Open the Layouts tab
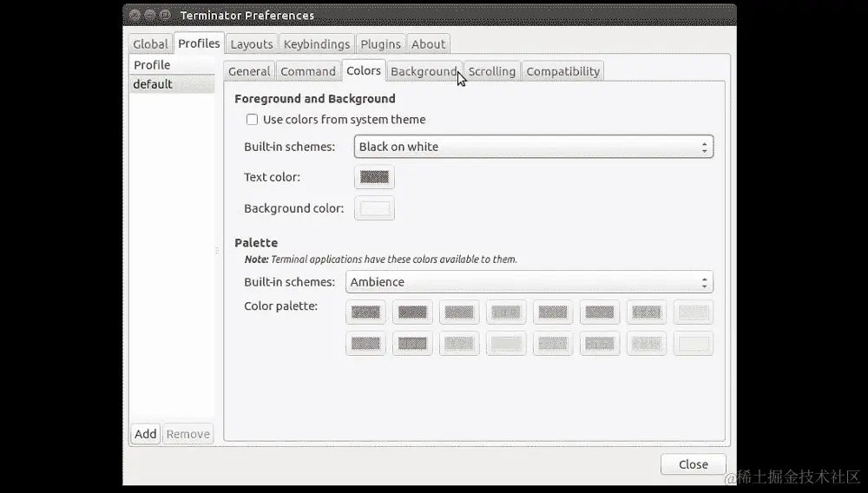This screenshot has height=493, width=868. 252,43
